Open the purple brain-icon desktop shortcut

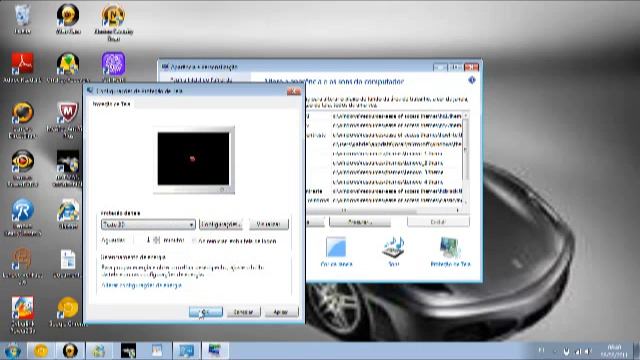tap(113, 67)
